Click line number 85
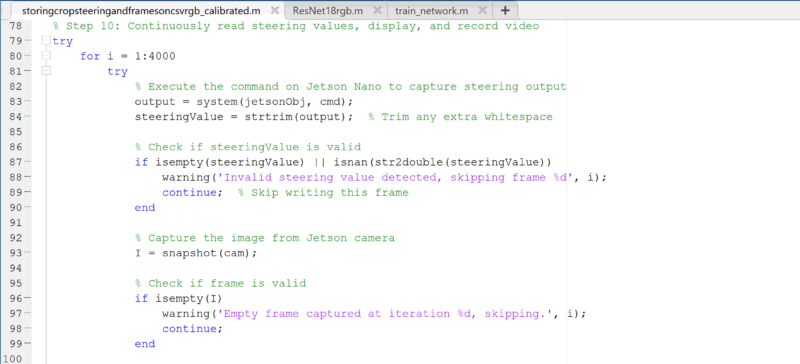The width and height of the screenshot is (800, 364). (16, 132)
